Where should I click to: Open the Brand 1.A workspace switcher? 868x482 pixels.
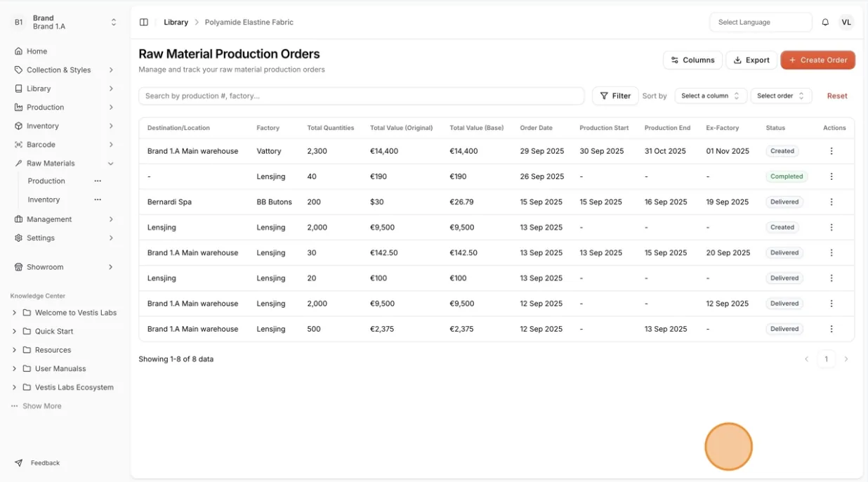(65, 22)
